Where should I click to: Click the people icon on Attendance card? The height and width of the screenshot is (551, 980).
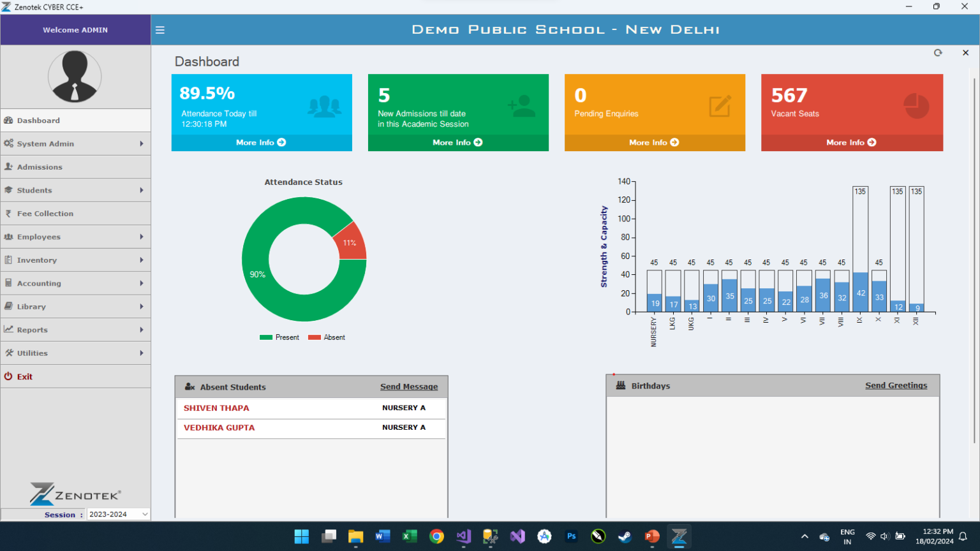click(x=324, y=107)
